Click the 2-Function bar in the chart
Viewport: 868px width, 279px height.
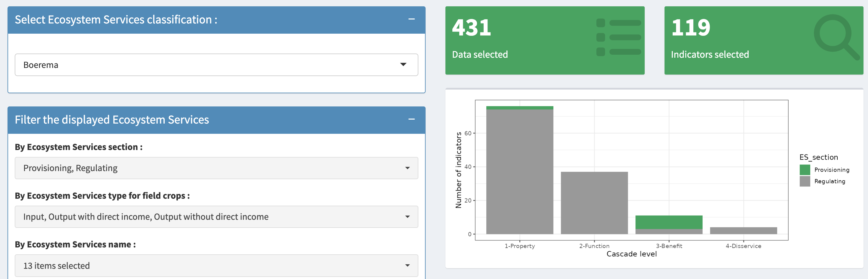point(594,203)
